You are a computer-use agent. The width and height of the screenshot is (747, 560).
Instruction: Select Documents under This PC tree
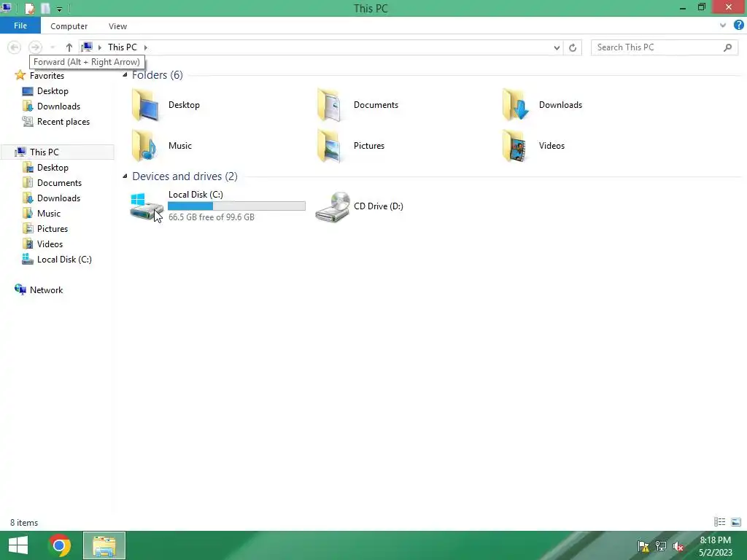59,183
